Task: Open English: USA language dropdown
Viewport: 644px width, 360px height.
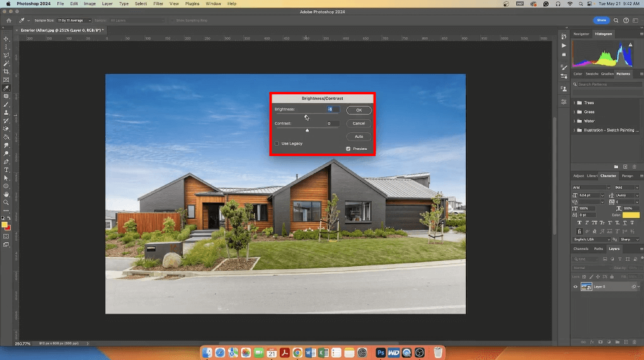Action: [592, 239]
